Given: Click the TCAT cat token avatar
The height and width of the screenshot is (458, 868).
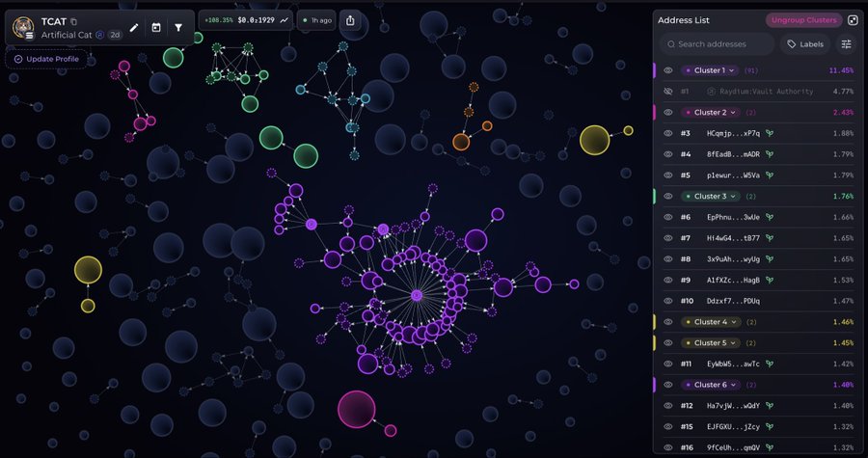Looking at the screenshot, I should pos(23,27).
